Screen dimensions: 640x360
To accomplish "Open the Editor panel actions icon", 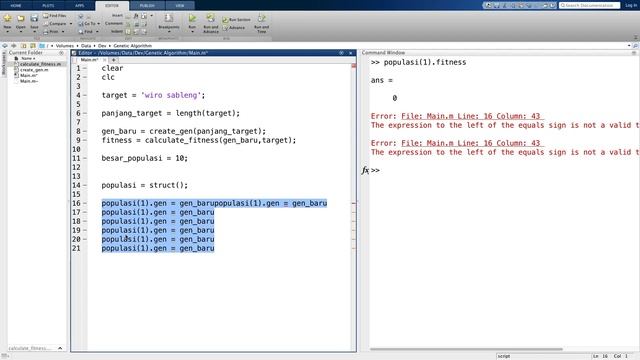I will [341, 53].
